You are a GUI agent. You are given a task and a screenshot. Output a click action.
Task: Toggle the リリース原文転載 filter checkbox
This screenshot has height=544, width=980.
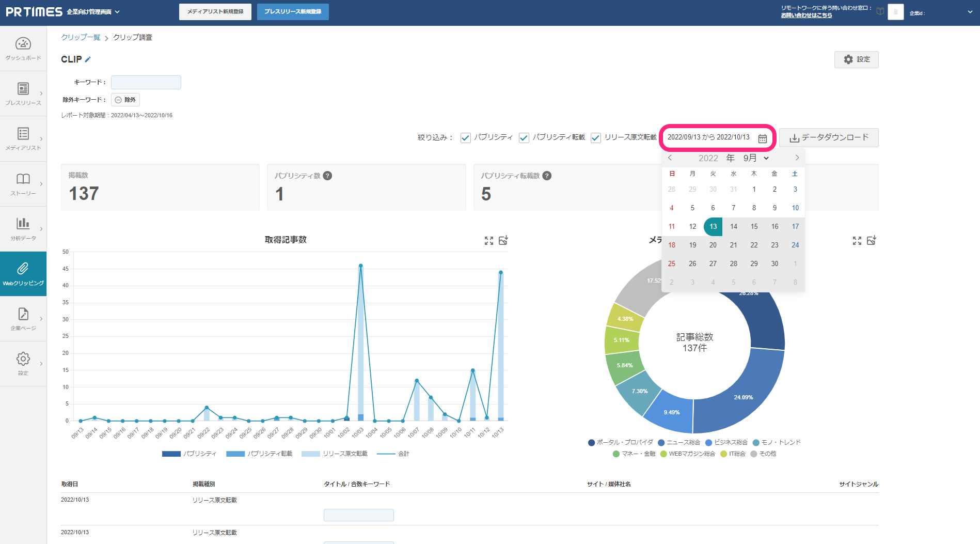(x=596, y=137)
